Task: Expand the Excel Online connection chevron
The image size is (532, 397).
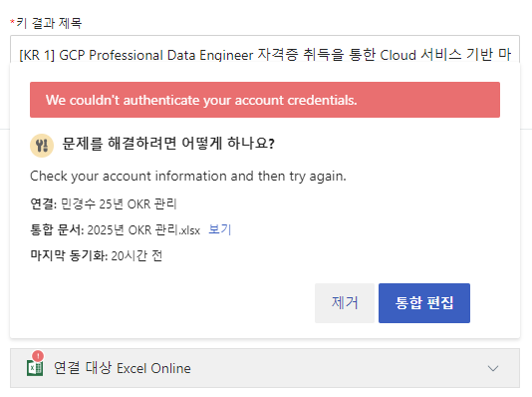Action: click(x=492, y=368)
